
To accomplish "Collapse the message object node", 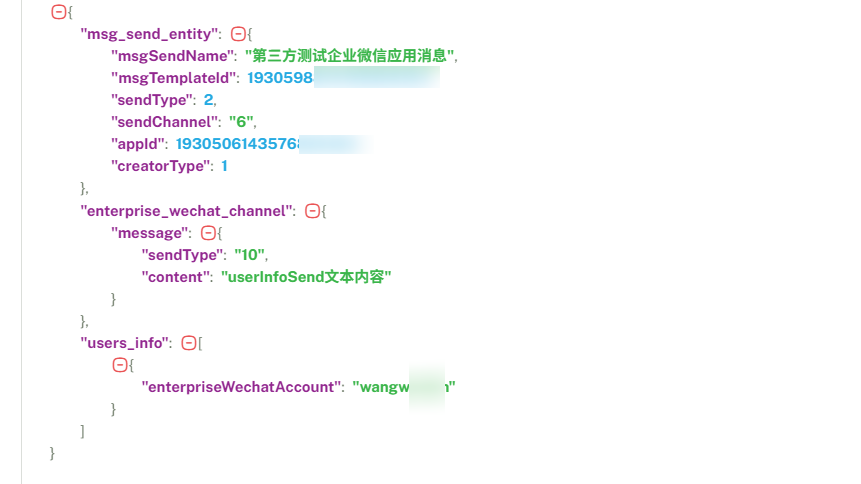I will (x=208, y=233).
